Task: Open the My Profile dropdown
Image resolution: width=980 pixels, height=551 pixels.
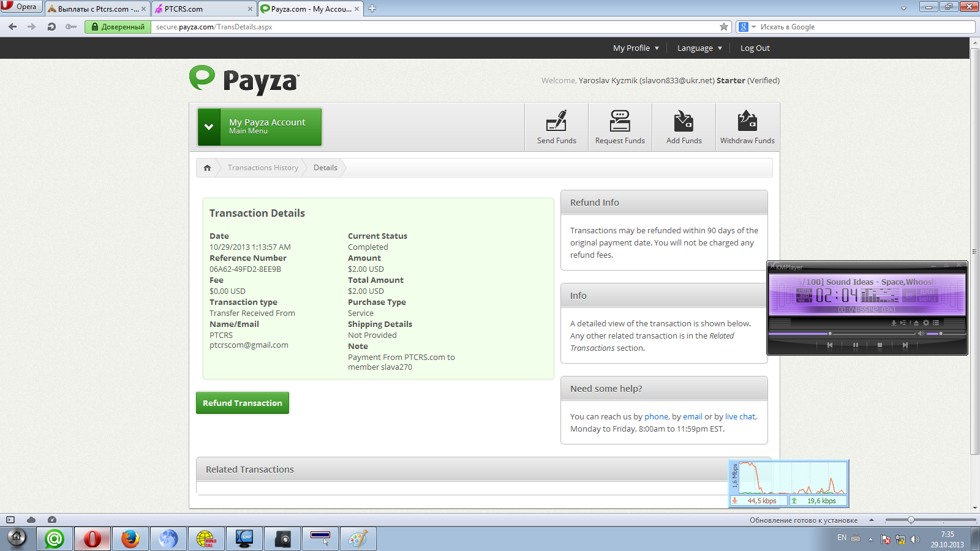Action: point(636,48)
